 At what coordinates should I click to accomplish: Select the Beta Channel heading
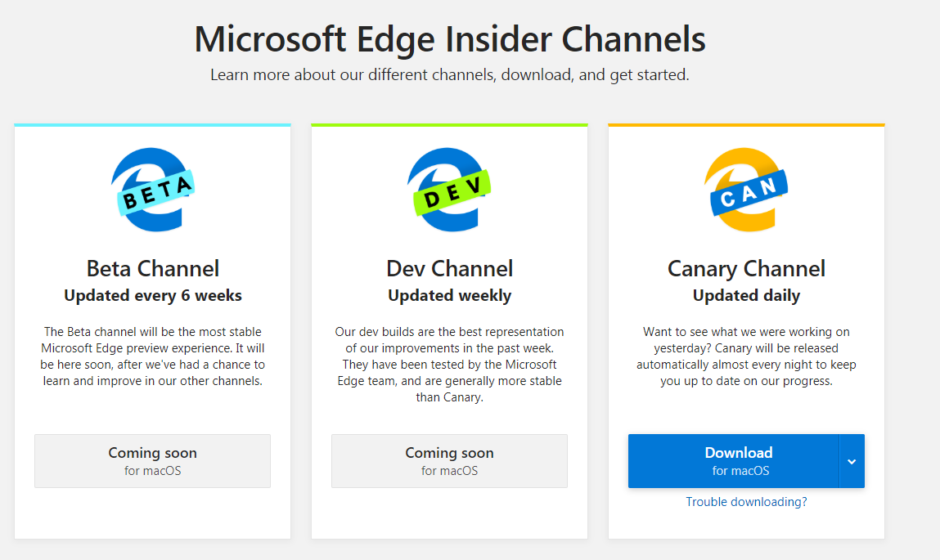coord(153,269)
